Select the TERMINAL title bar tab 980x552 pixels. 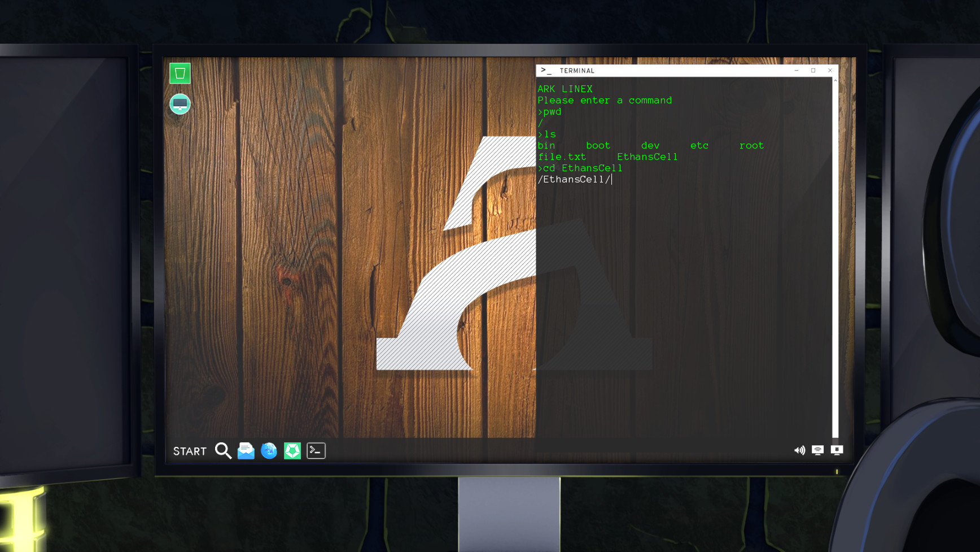[x=577, y=70]
